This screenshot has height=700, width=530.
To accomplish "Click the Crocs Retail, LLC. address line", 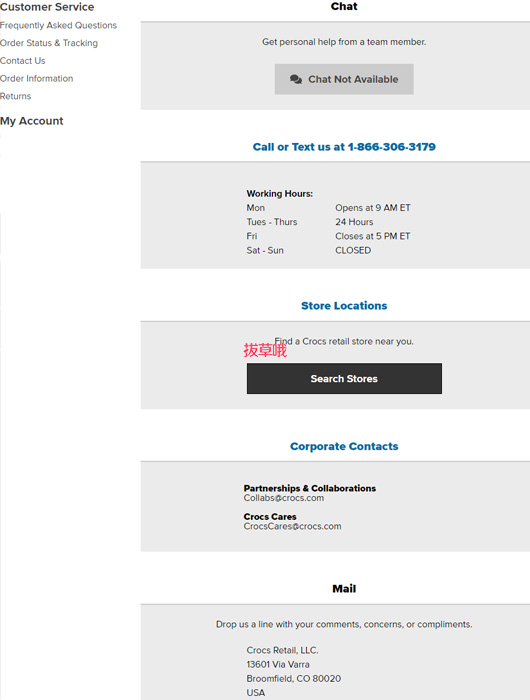I will click(x=282, y=650).
